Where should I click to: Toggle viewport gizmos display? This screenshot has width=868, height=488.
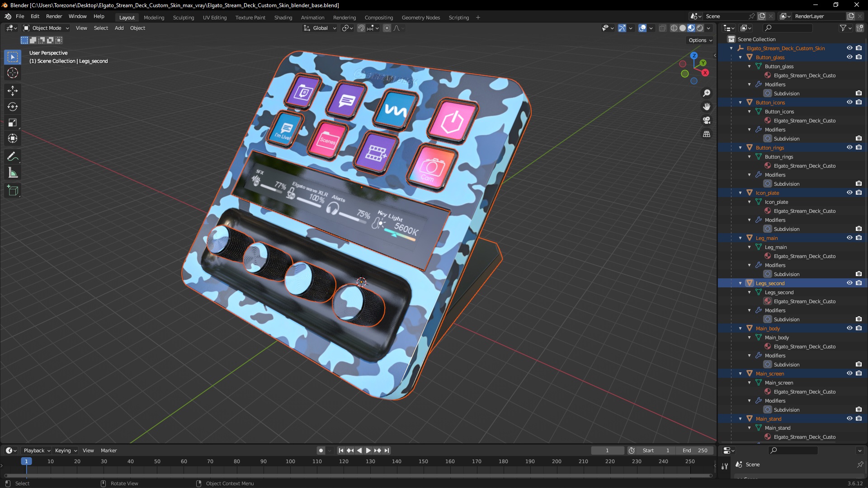point(622,28)
